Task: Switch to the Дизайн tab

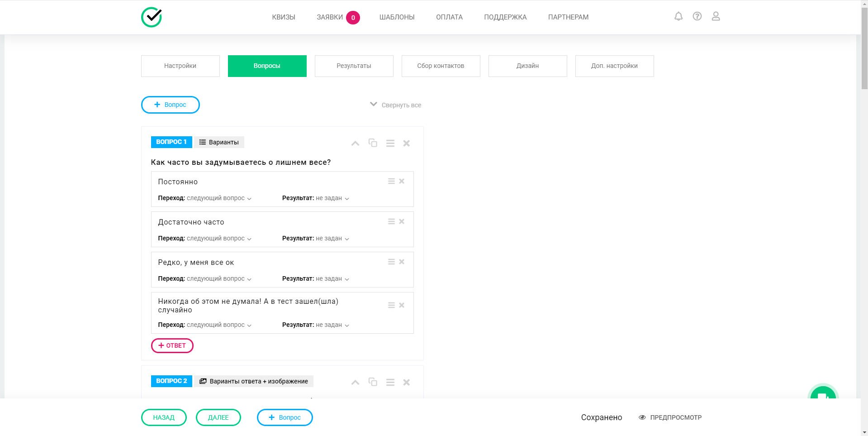Action: [x=528, y=66]
